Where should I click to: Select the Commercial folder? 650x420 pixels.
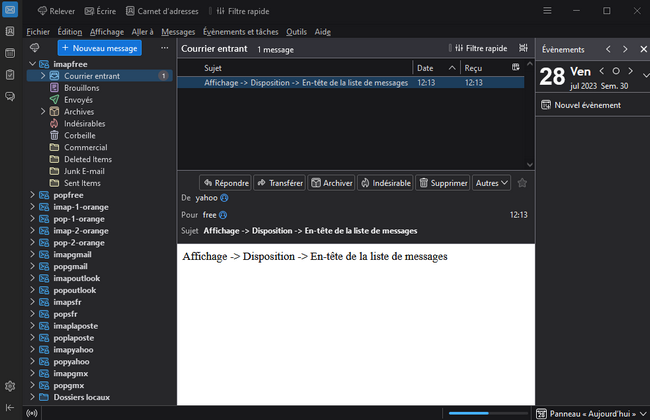[x=100, y=148]
